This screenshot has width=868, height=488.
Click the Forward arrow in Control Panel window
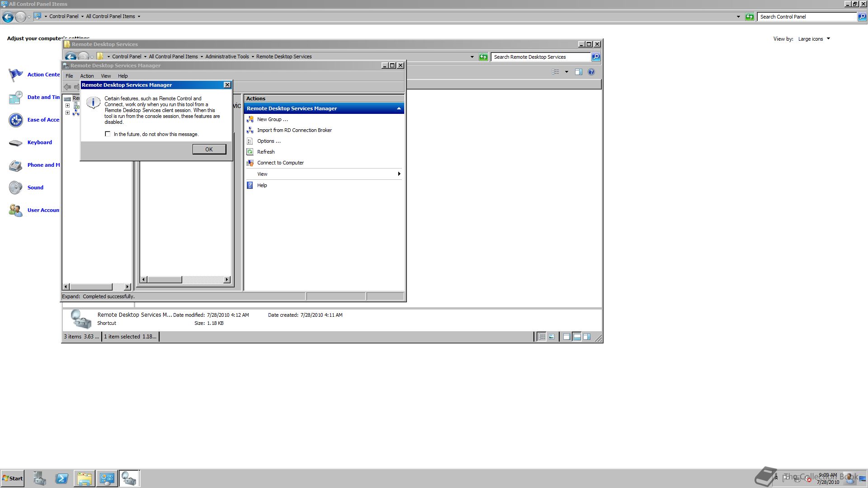[x=20, y=17]
